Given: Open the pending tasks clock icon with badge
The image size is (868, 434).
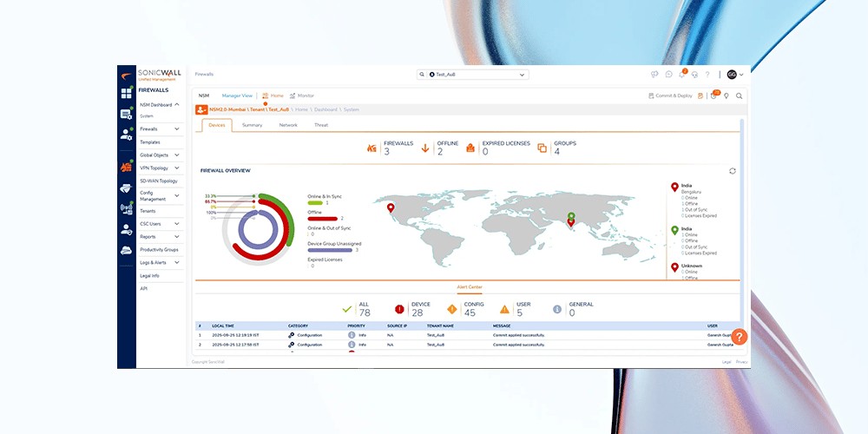Looking at the screenshot, I should pos(714,95).
